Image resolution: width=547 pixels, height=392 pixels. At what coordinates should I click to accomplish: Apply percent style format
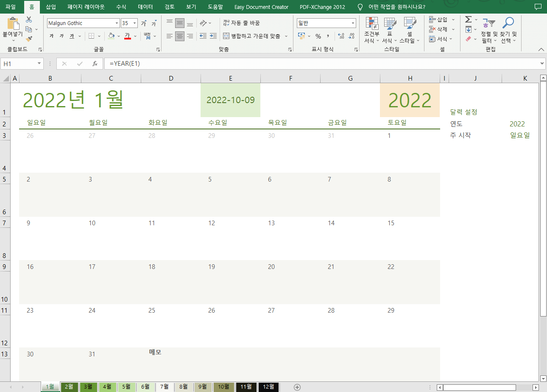tap(318, 36)
